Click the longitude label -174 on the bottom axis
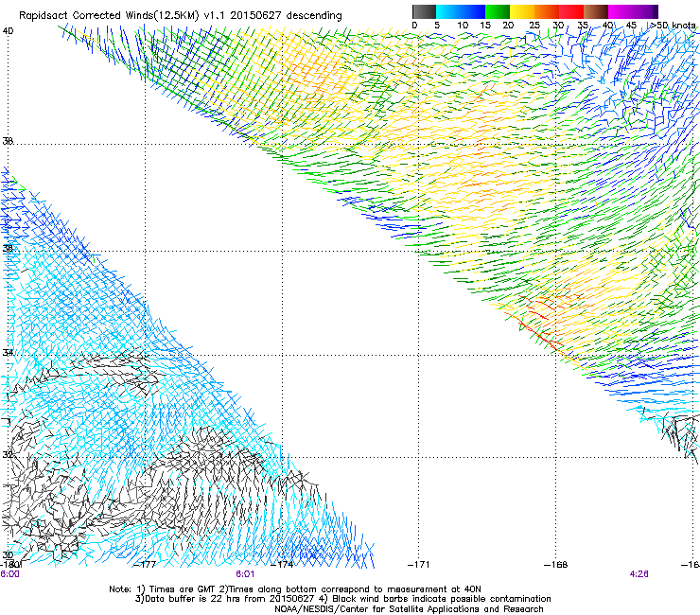The width and height of the screenshot is (700, 615). tap(282, 565)
